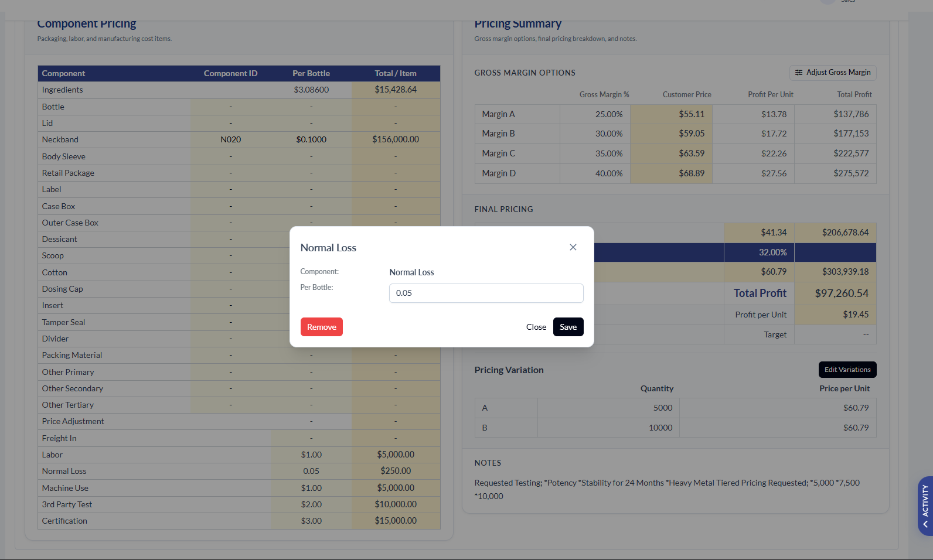Click the Certification total $15,000.00
This screenshot has height=560, width=933.
396,521
